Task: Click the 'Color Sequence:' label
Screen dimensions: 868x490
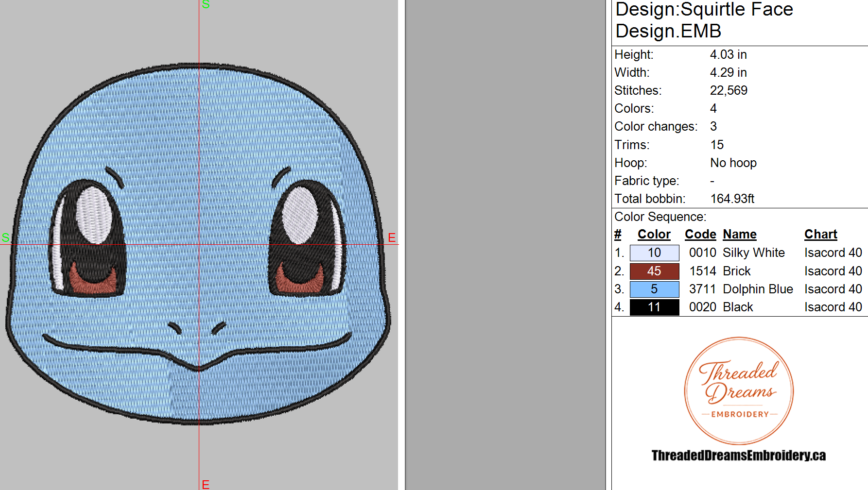Action: 660,217
